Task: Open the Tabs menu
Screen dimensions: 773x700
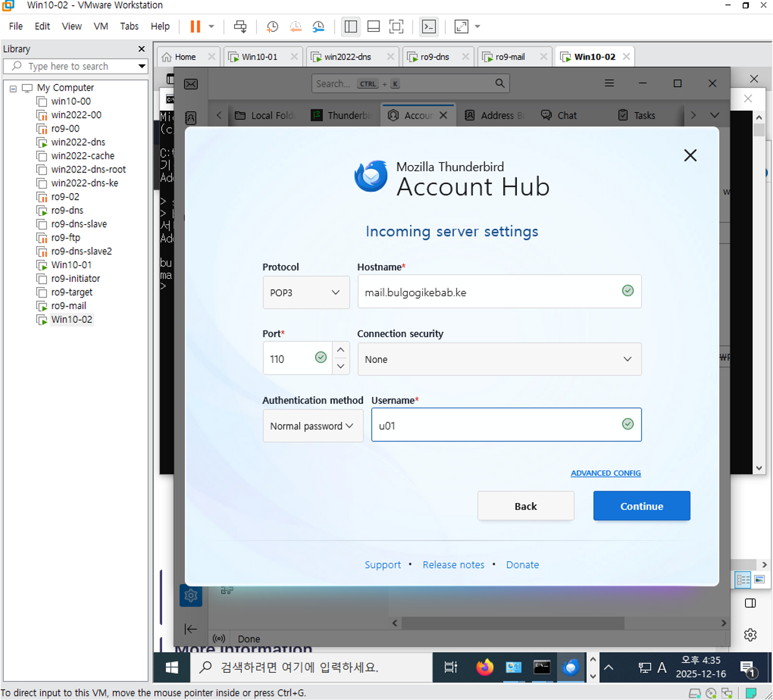Action: pos(129,26)
